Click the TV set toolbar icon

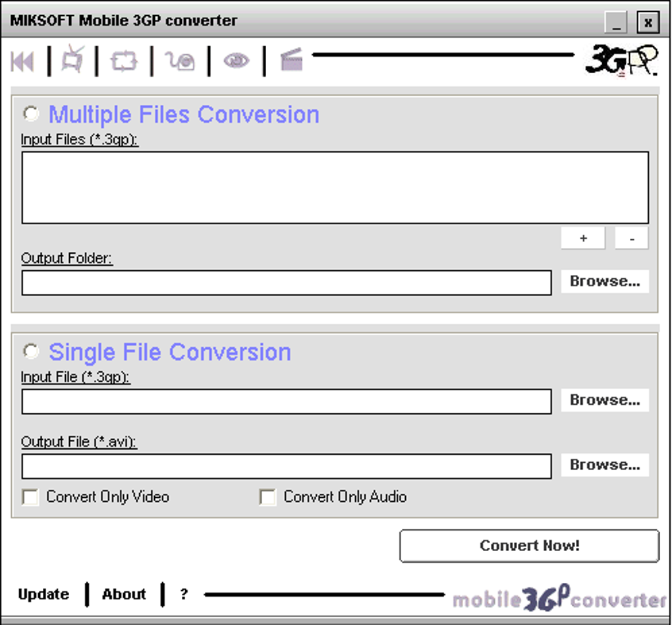[73, 59]
